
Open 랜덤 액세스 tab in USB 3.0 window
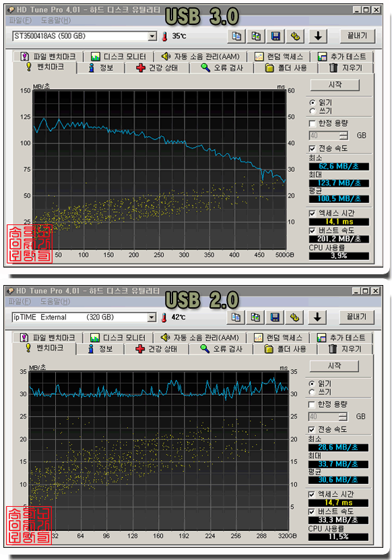tap(279, 57)
